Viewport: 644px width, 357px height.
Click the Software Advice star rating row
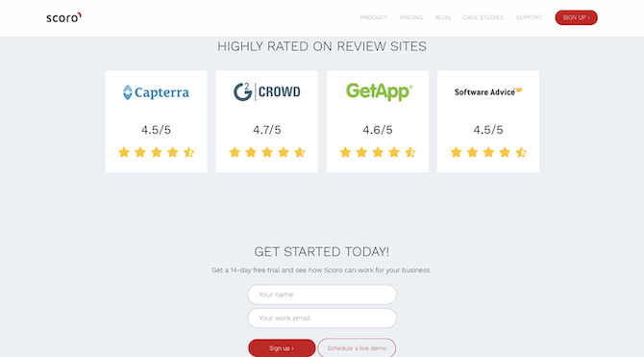(488, 153)
